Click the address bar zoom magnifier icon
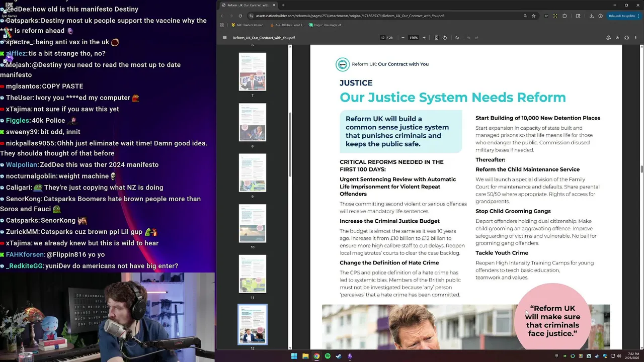This screenshot has height=362, width=644. pos(525,16)
